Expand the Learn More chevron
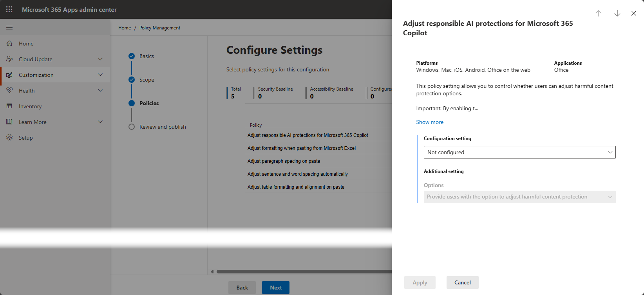Viewport: 644px width, 295px height. click(x=100, y=122)
